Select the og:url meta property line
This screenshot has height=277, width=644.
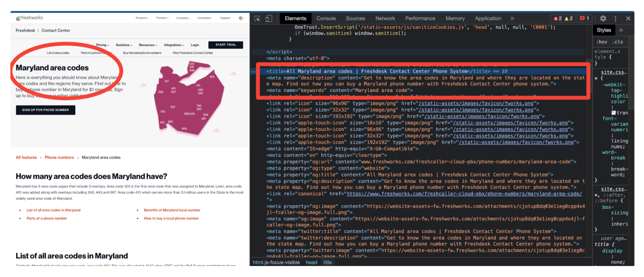click(421, 162)
